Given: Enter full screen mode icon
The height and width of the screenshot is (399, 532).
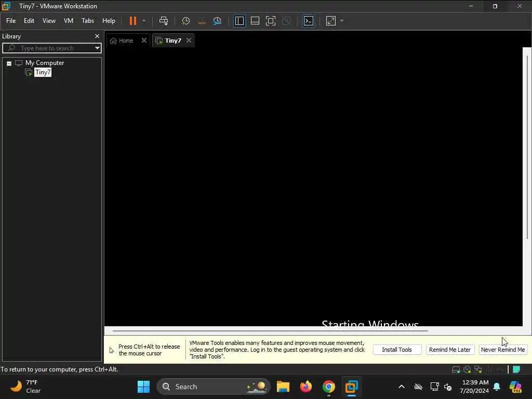Looking at the screenshot, I should coord(270,21).
